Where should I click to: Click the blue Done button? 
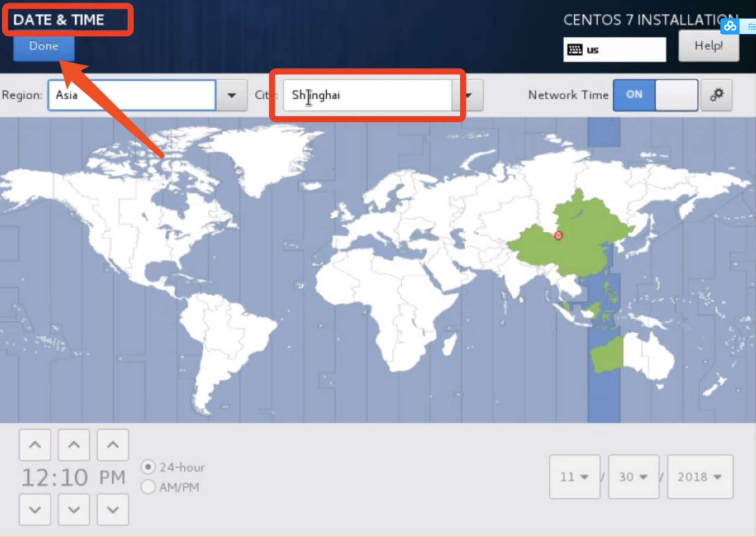[x=44, y=47]
